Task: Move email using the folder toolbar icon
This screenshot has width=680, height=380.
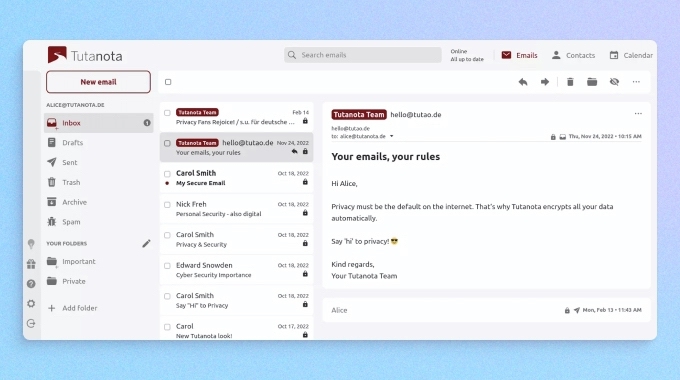Action: coord(592,82)
